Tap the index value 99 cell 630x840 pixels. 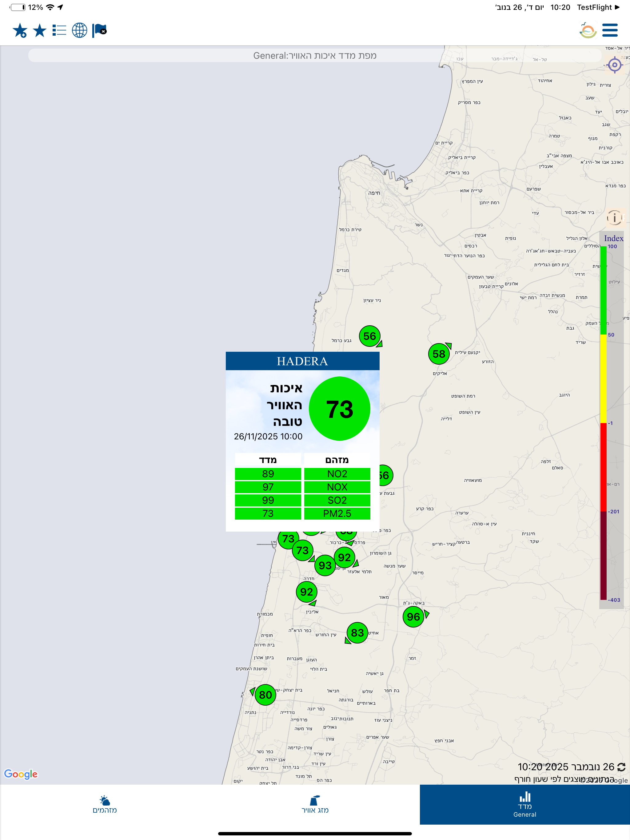pyautogui.click(x=268, y=501)
